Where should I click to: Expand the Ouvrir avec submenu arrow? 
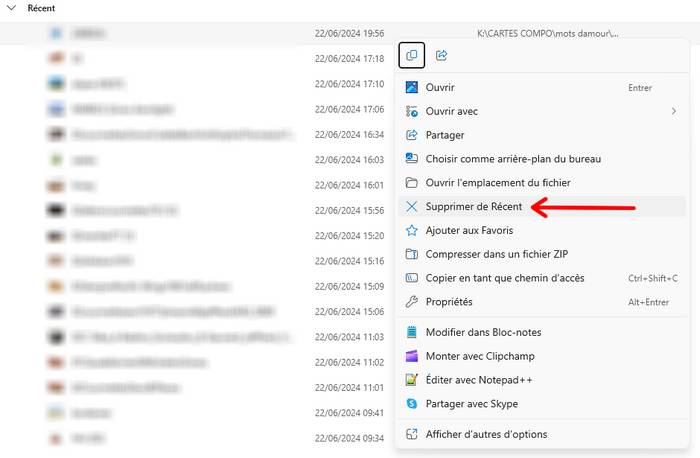tap(674, 111)
